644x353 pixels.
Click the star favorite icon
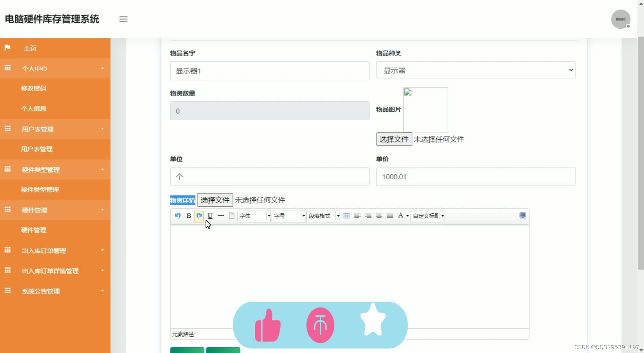click(373, 320)
